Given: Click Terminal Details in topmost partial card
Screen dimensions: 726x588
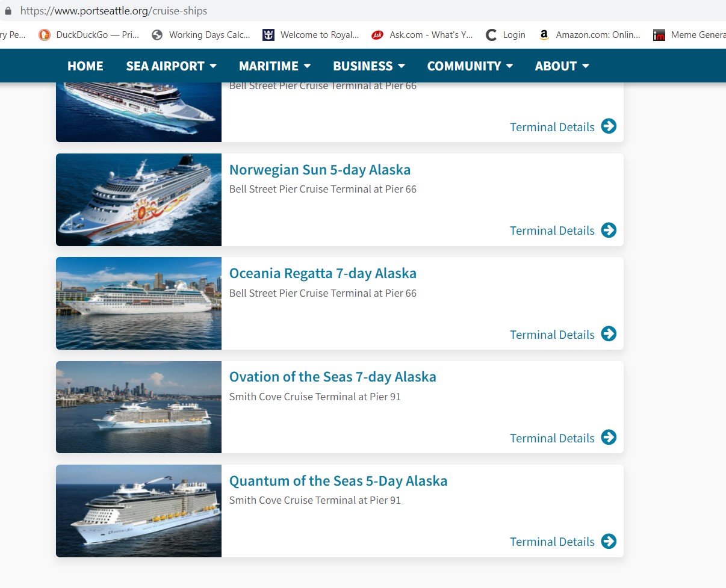Looking at the screenshot, I should [x=552, y=127].
